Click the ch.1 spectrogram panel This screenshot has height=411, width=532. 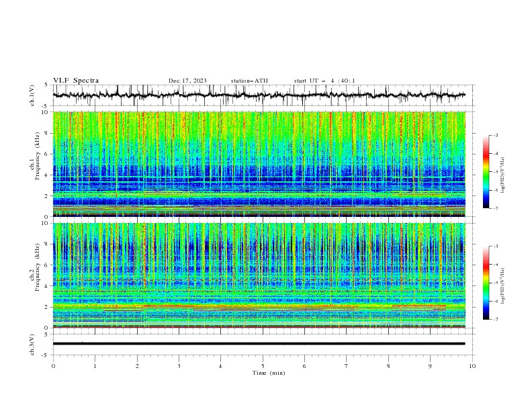pyautogui.click(x=259, y=164)
